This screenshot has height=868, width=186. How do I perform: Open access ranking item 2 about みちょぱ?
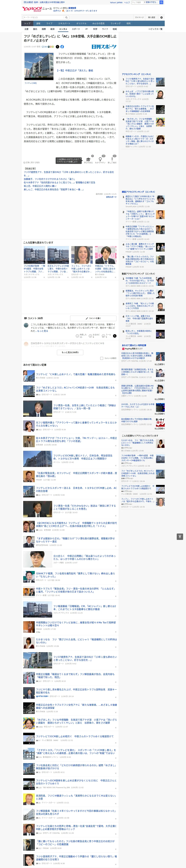tap(140, 94)
